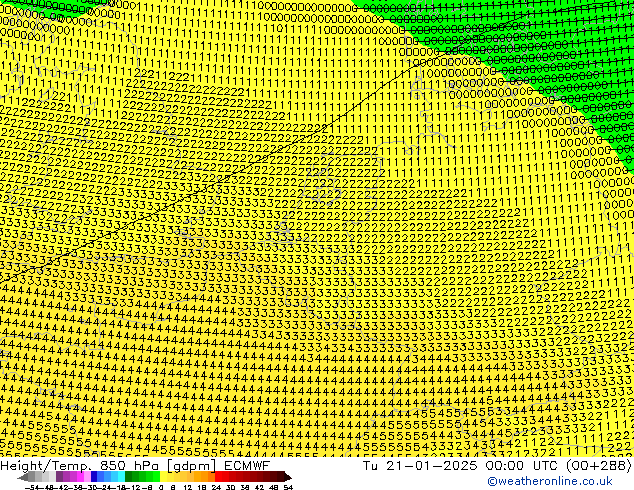Image resolution: width=634 pixels, height=490 pixels.
Task: Click the yellow swatch in the temperature legend
Action: tap(163, 477)
